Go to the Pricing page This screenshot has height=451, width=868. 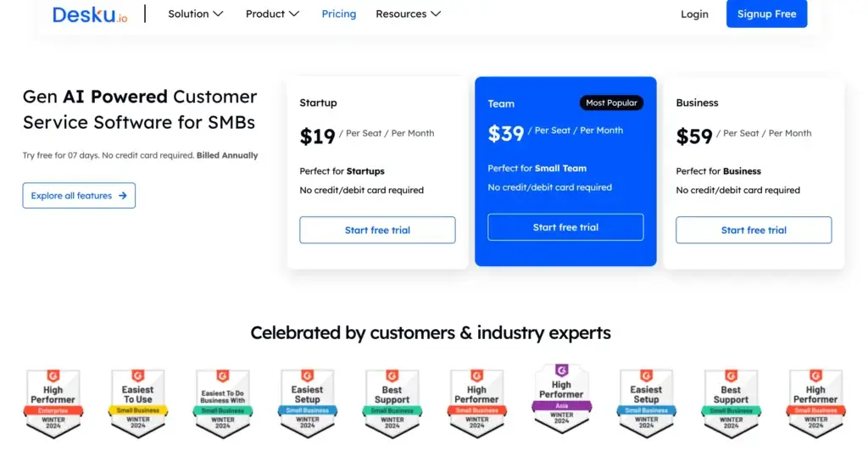point(339,14)
